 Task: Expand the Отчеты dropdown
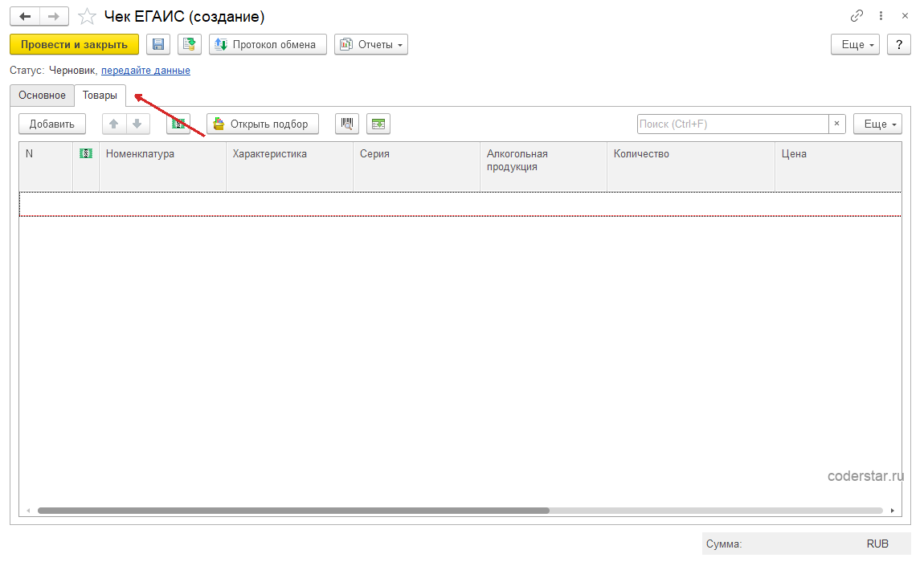point(371,44)
